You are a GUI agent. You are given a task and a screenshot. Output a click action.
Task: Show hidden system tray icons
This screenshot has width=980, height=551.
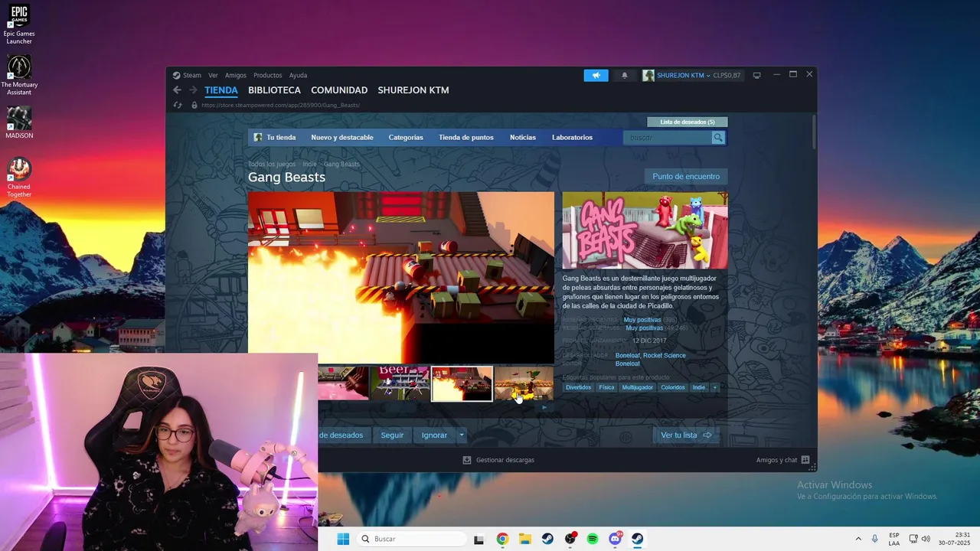tap(858, 539)
